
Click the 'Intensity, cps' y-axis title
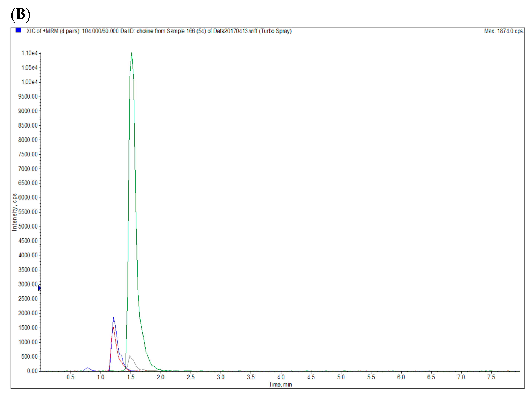click(x=14, y=212)
